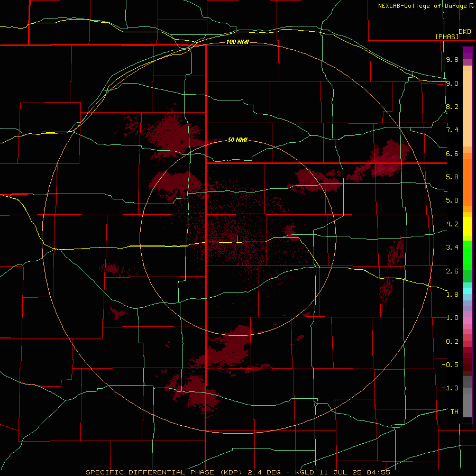Click the [PHAS] legend unit label
The image size is (476, 476).
pyautogui.click(x=447, y=36)
